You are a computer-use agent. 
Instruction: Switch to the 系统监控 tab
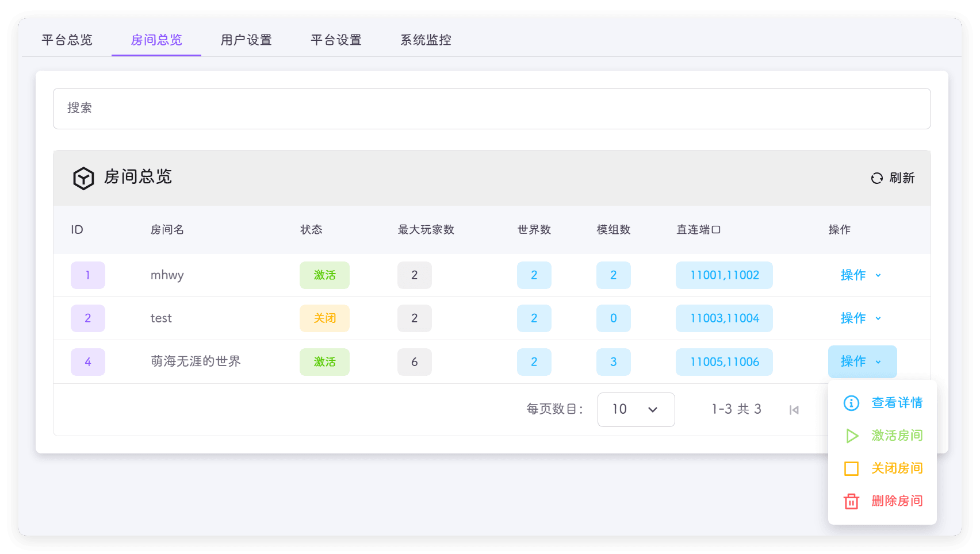pyautogui.click(x=426, y=40)
